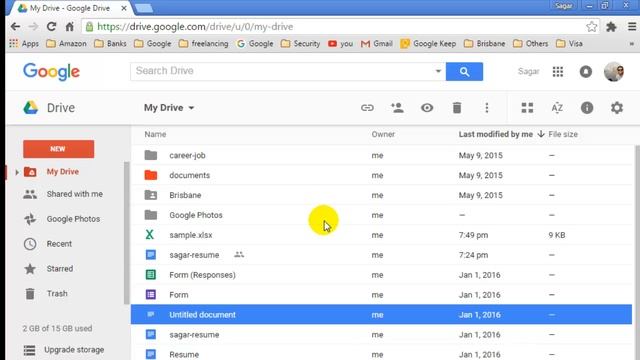
Task: Click the preview eye icon
Action: point(427,108)
